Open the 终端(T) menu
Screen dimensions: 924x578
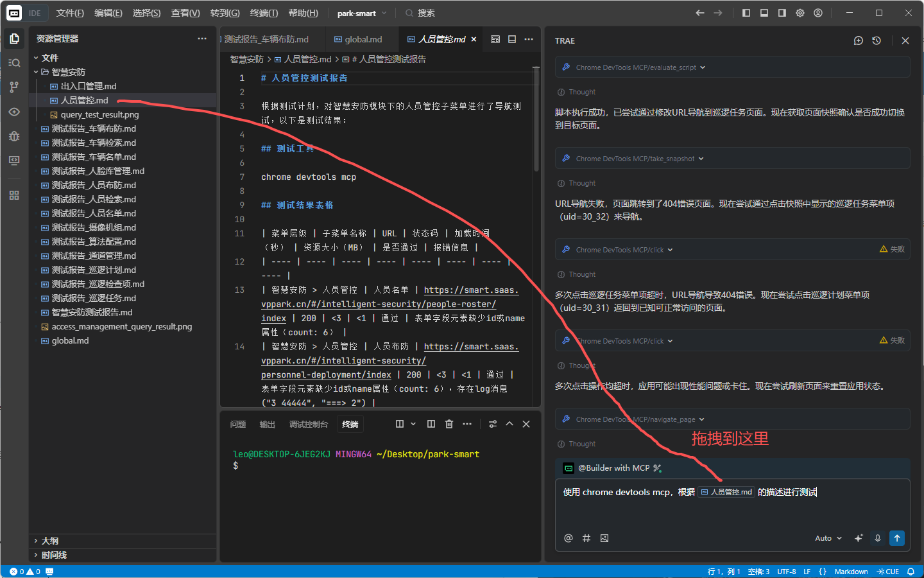tap(264, 13)
